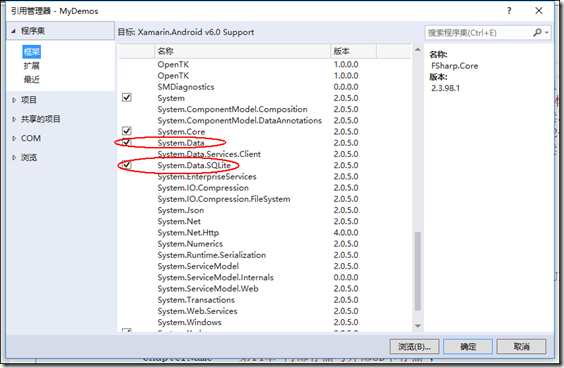Select the System.Web.Services row
Image resolution: width=564 pixels, height=368 pixels.
pos(265,311)
